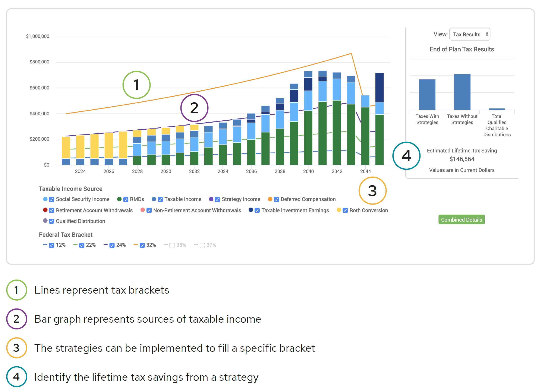Enable the 35% federal tax bracket checkbox

pos(172,245)
